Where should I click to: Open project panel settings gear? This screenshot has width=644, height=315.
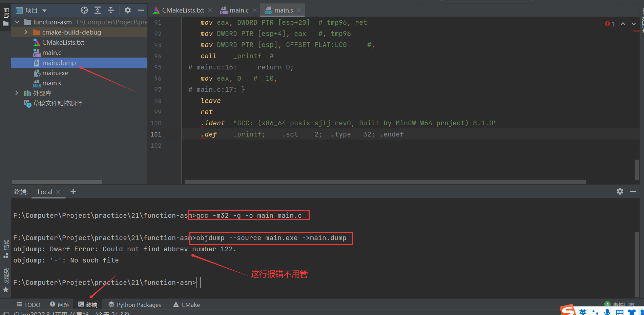pyautogui.click(x=127, y=10)
